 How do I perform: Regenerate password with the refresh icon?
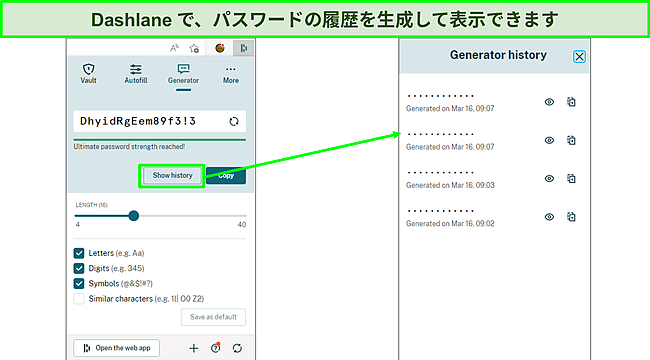(x=234, y=121)
